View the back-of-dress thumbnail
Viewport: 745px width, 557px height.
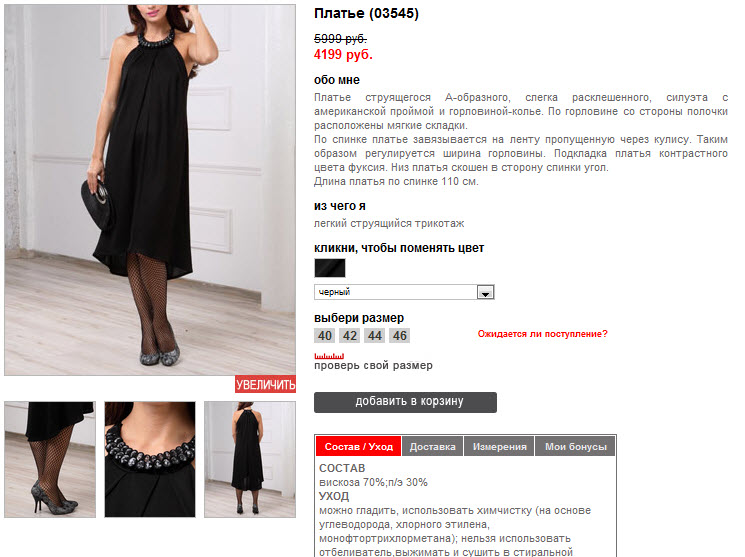(x=250, y=459)
